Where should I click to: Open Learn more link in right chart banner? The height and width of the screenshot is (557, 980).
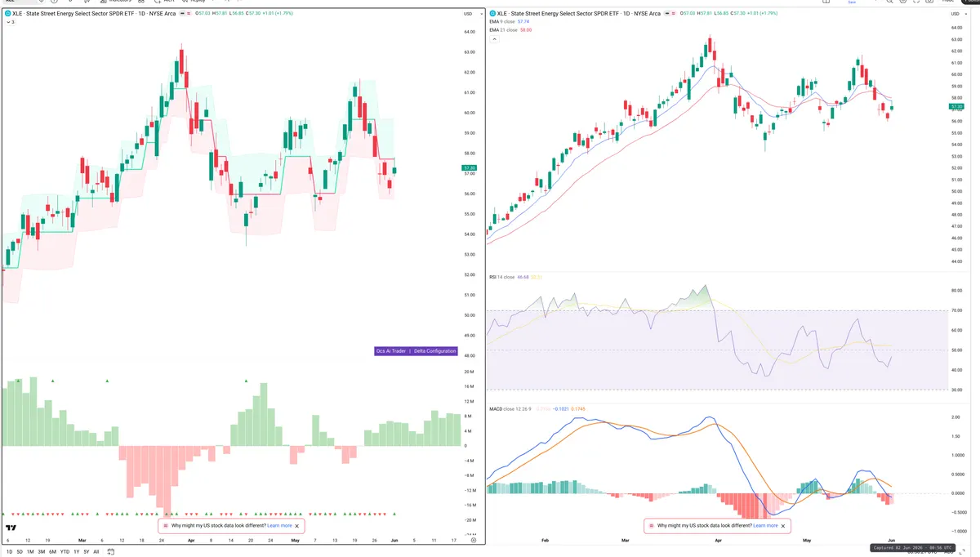point(765,526)
